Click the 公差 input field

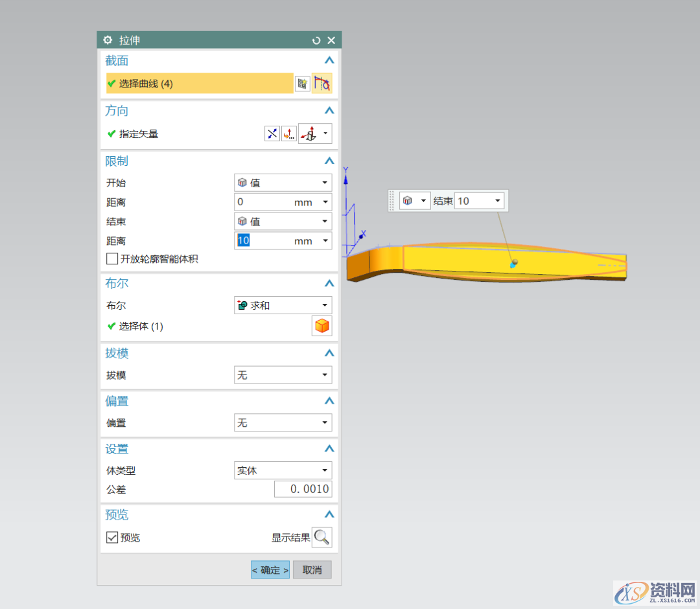coord(303,489)
